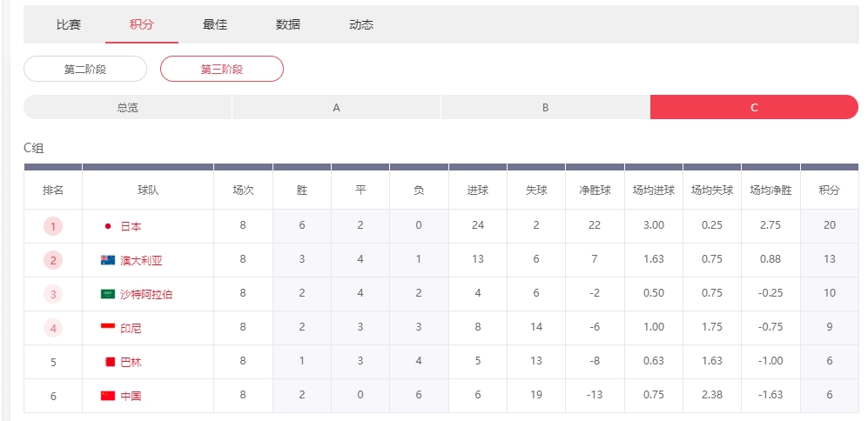Select the 第三阶段 stage button
The image size is (868, 421).
pyautogui.click(x=222, y=69)
